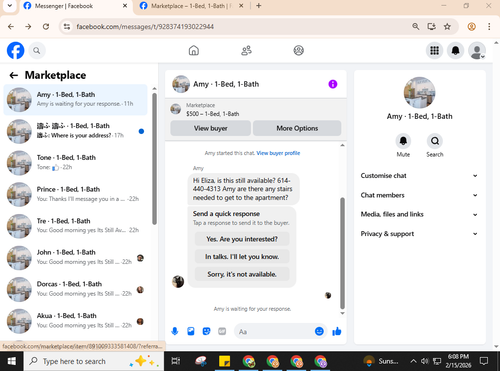View site information icon in address bar
Image resolution: width=500 pixels, height=371 pixels.
click(67, 27)
